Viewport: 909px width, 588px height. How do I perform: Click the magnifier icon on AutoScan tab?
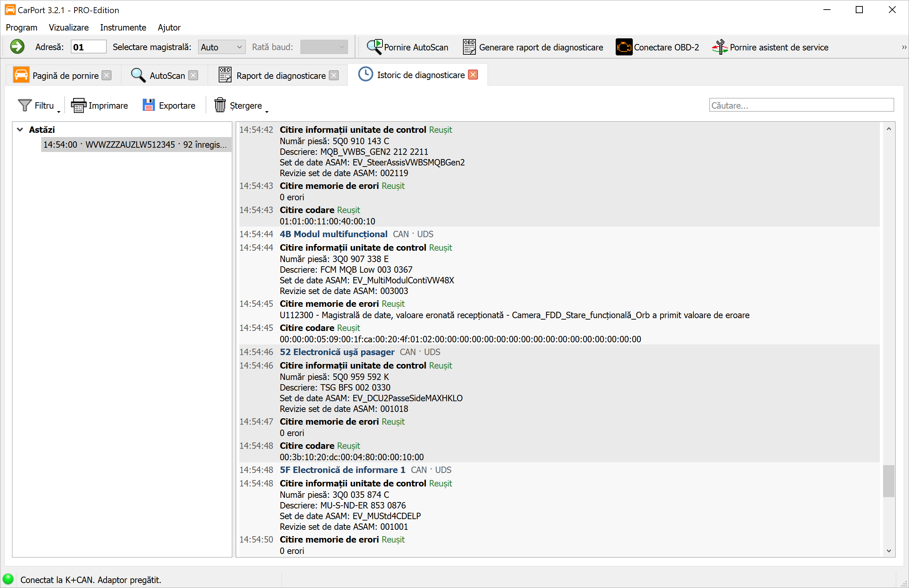138,75
